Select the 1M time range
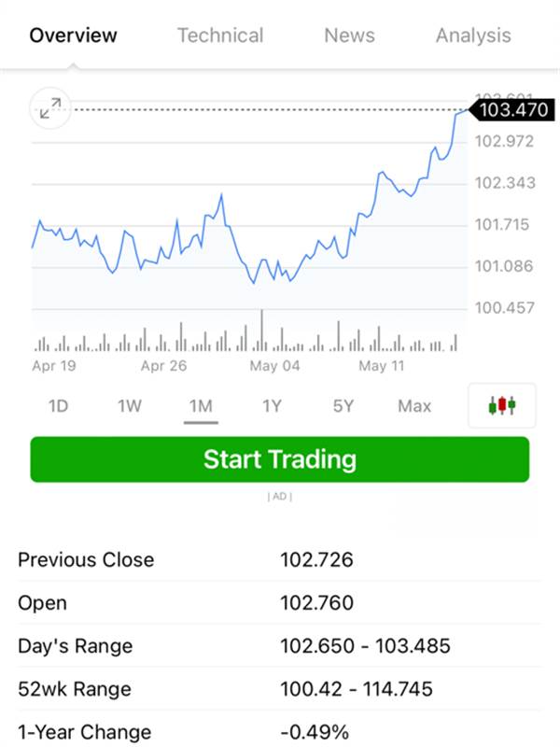This screenshot has height=747, width=560. tap(201, 406)
